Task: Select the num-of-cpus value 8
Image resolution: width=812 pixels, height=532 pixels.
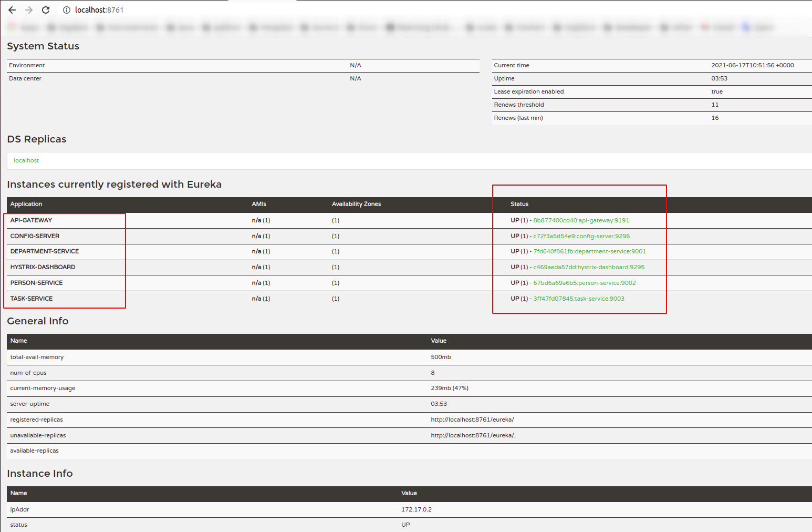Action: 433,373
